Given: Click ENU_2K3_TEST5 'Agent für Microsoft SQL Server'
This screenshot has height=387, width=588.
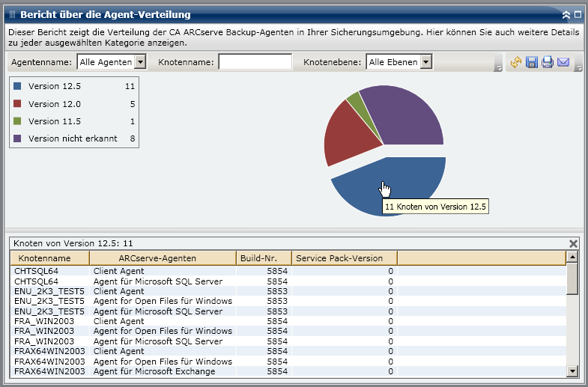Looking at the screenshot, I should click(158, 311).
